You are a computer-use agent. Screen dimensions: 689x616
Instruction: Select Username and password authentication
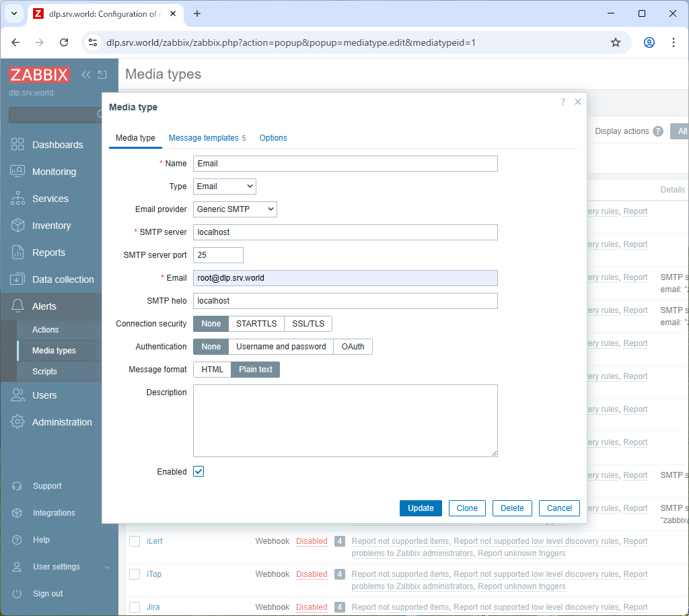coord(281,347)
